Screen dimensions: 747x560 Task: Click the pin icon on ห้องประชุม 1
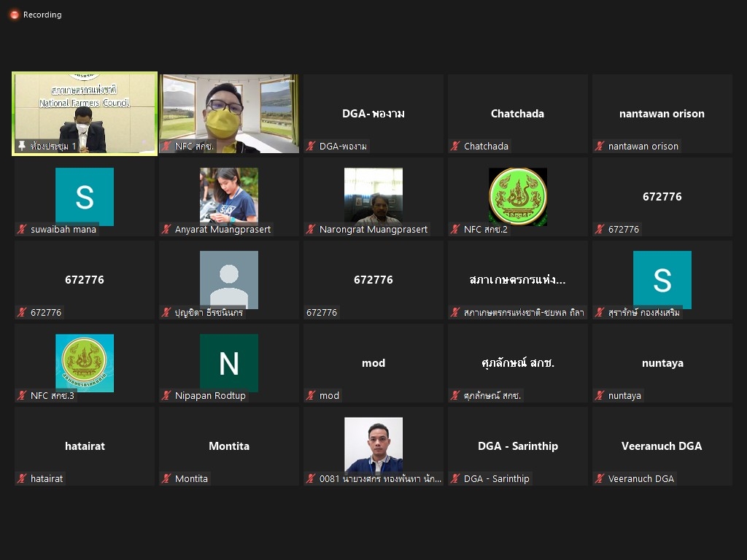[21, 146]
